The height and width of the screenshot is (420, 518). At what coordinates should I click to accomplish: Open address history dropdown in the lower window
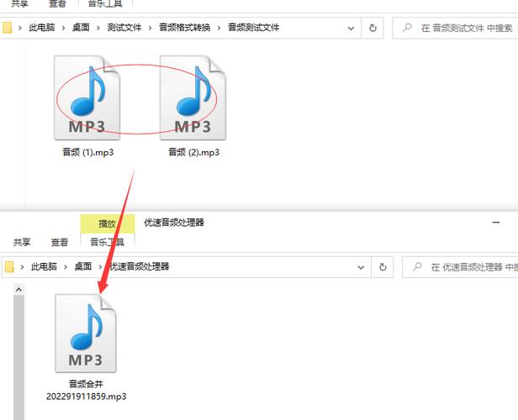[361, 267]
